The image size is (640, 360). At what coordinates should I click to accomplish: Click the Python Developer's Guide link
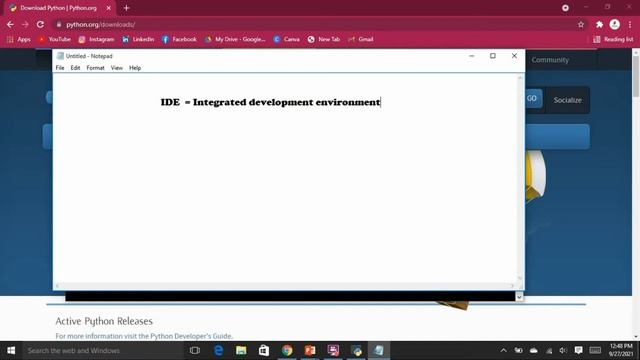(x=191, y=336)
